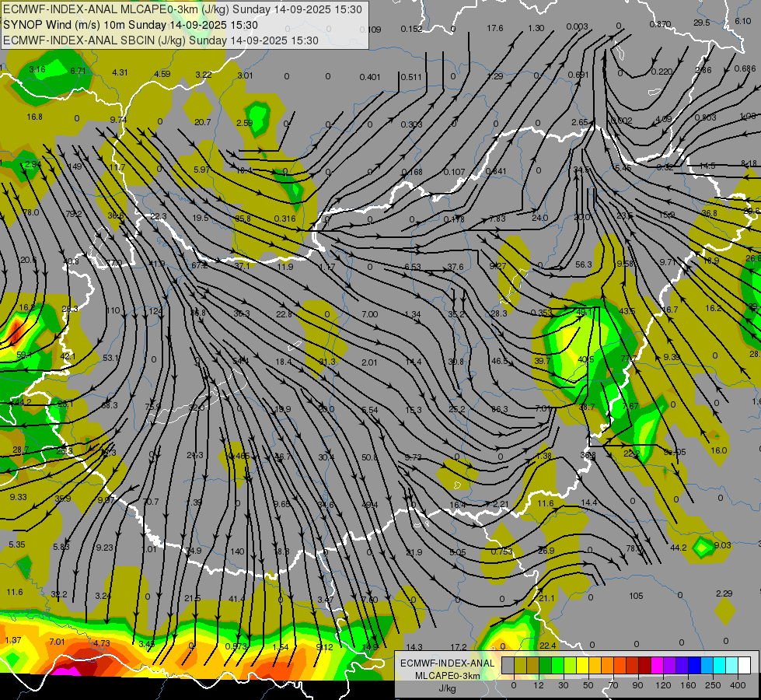Click the map value 2.59
The width and height of the screenshot is (761, 700).
click(245, 123)
